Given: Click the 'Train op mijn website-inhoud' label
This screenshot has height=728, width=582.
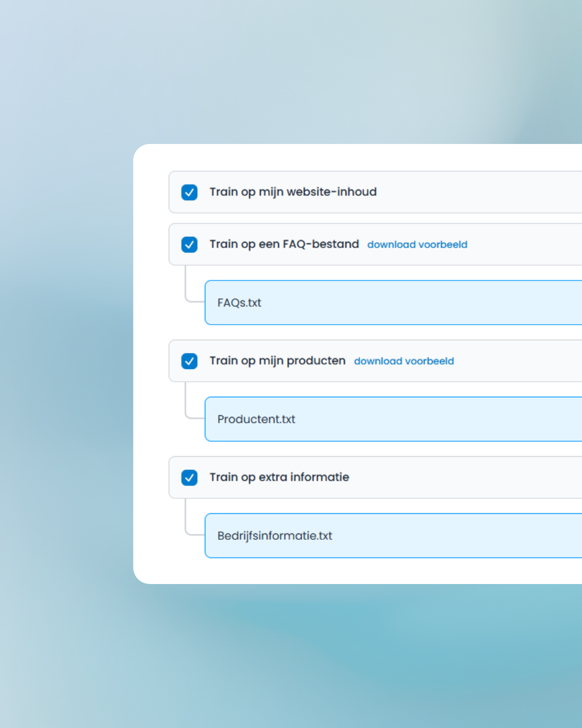Looking at the screenshot, I should click(x=293, y=192).
